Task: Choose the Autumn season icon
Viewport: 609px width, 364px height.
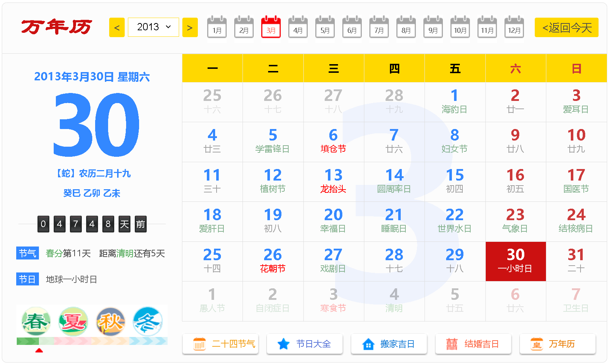Action: (111, 321)
